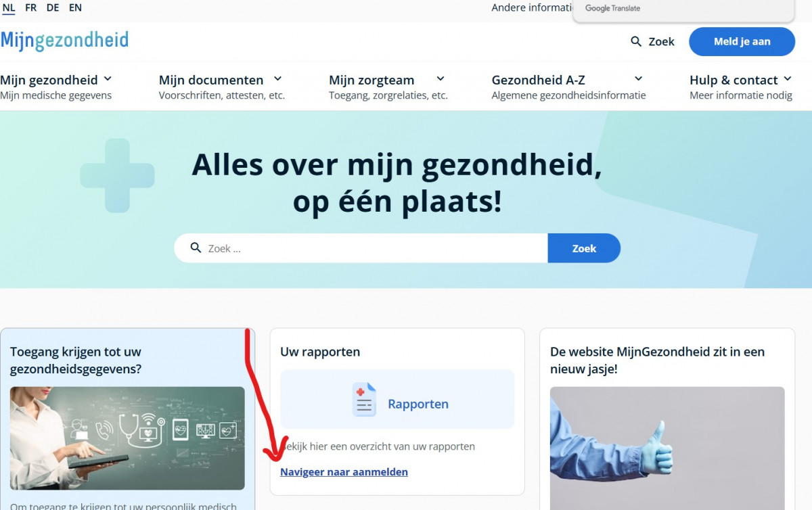The image size is (812, 510).
Task: Click subtitle 'Meer informatie nodig'
Action: 741,95
